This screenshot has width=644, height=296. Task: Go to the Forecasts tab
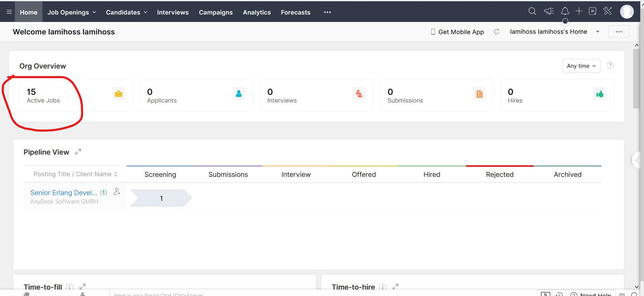[295, 12]
